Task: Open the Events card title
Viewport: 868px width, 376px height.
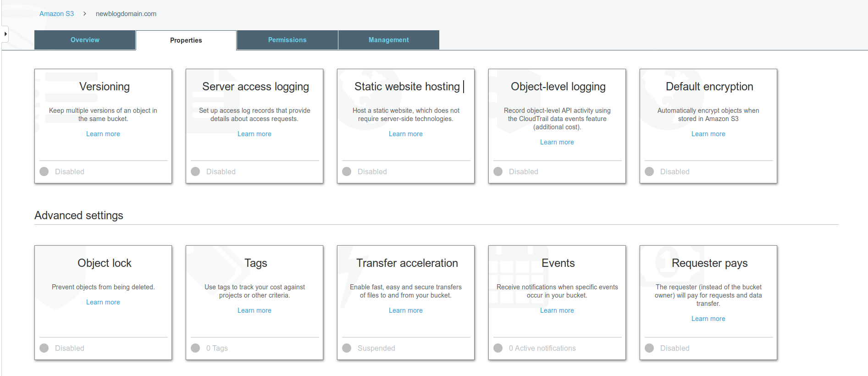Action: tap(558, 263)
